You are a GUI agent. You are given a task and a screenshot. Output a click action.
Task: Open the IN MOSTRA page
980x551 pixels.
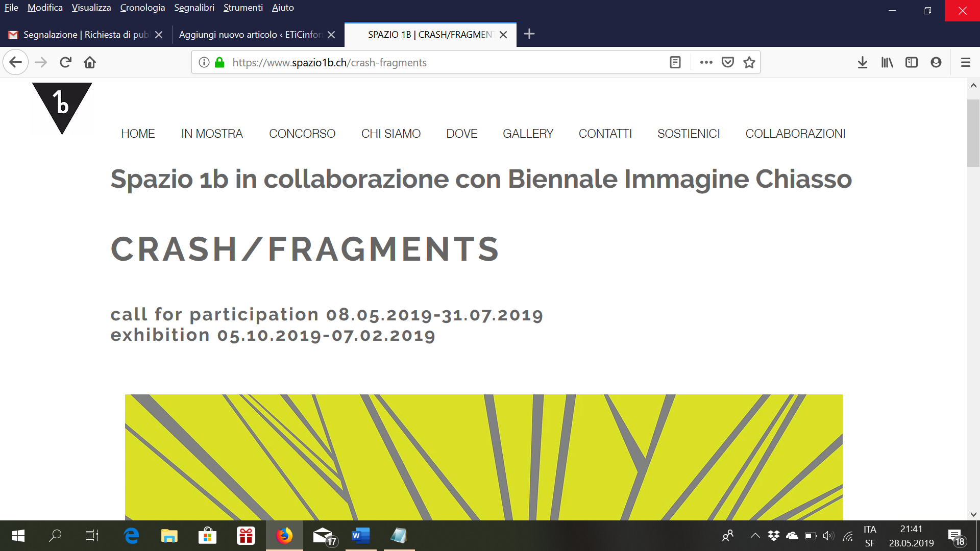pyautogui.click(x=212, y=134)
